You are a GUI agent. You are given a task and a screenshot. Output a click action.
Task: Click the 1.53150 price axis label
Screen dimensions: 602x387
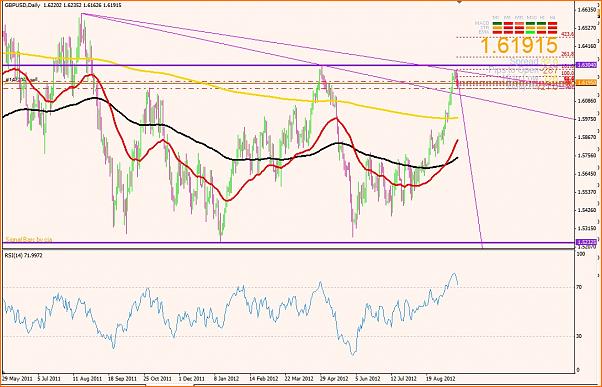[x=588, y=228]
